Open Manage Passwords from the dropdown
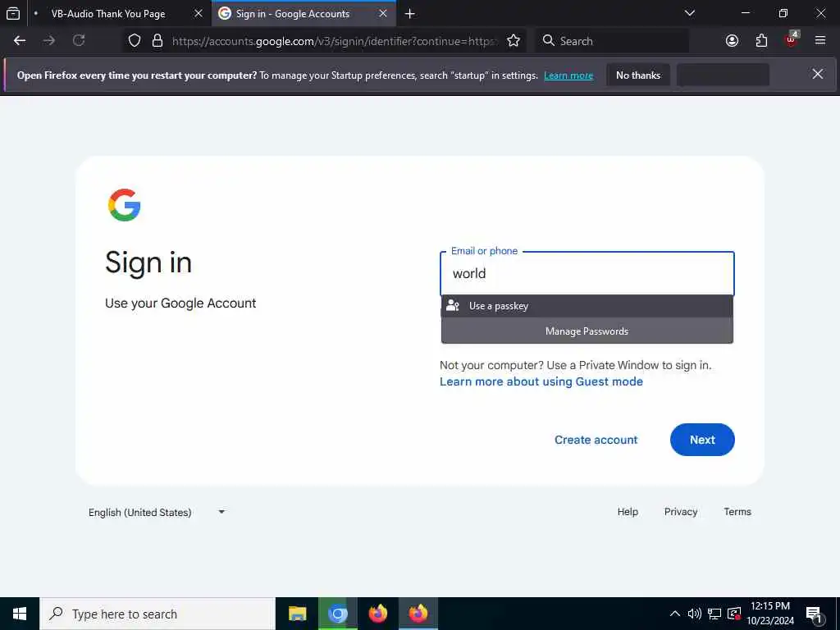This screenshot has height=630, width=840. 587,331
